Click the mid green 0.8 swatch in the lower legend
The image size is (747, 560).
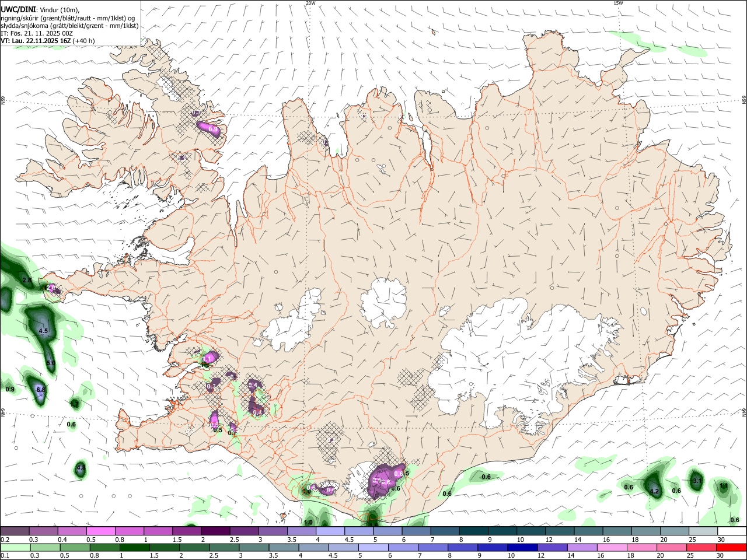tap(105, 547)
